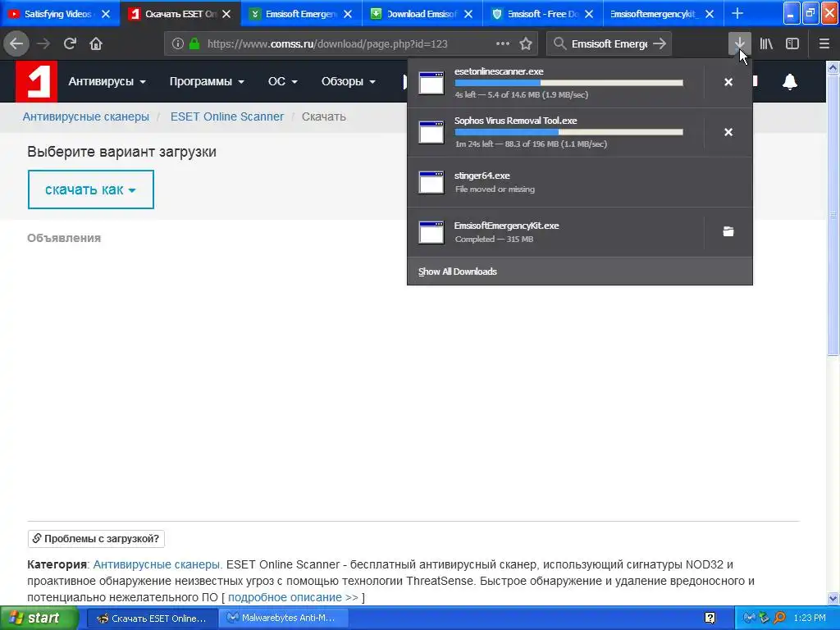Open the Firefox hamburger menu
Viewport: 840px width, 630px height.
tap(824, 44)
